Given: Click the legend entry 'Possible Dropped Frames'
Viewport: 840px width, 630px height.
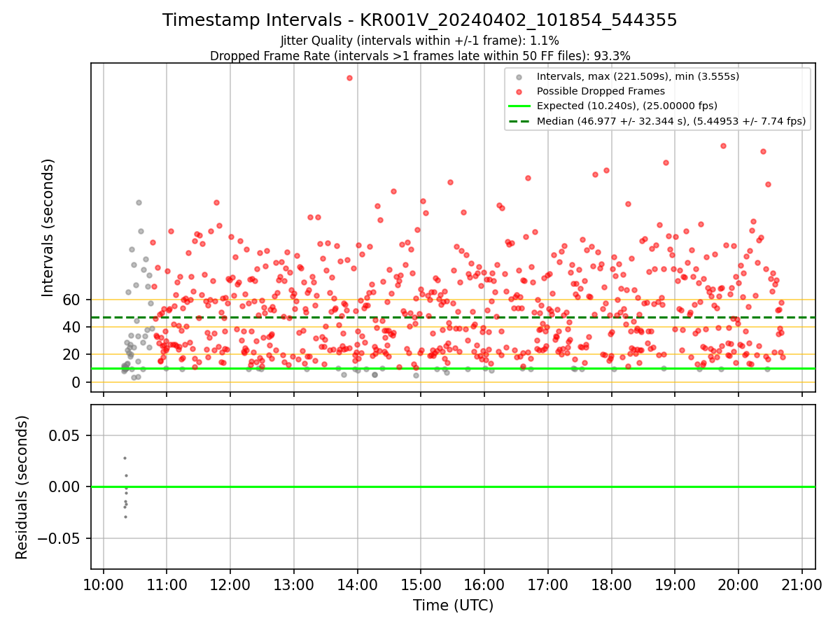Looking at the screenshot, I should pos(601,91).
